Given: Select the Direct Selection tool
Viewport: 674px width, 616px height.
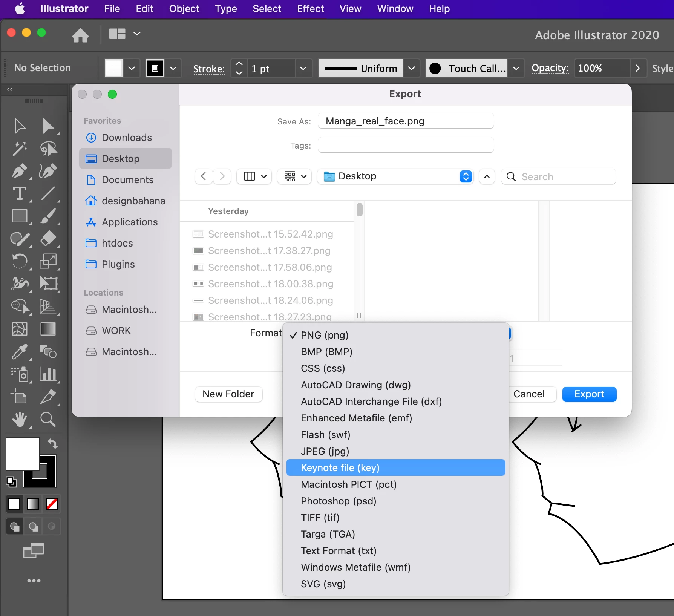Looking at the screenshot, I should pyautogui.click(x=48, y=126).
